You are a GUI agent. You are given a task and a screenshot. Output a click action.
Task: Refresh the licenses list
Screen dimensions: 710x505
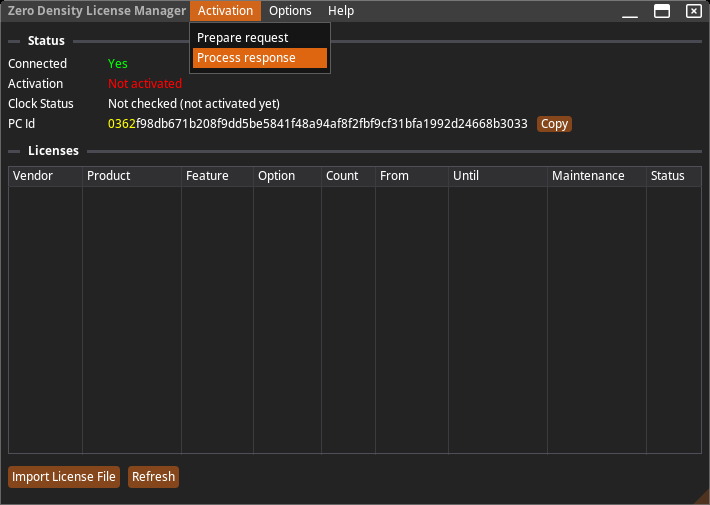pyautogui.click(x=153, y=477)
